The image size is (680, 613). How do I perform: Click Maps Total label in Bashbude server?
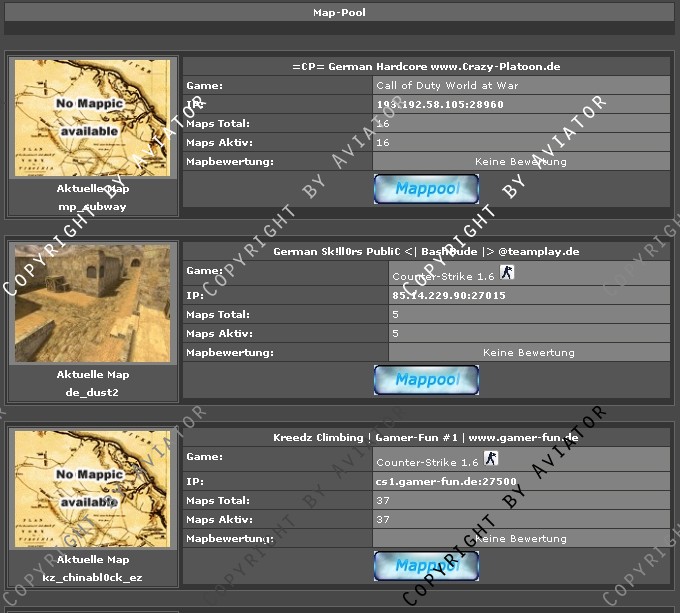click(x=218, y=315)
